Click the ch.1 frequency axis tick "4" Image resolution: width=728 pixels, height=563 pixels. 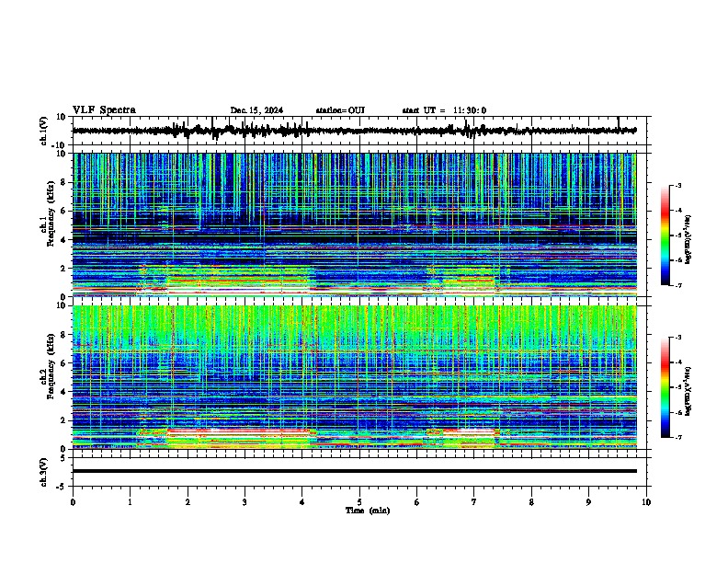point(63,240)
